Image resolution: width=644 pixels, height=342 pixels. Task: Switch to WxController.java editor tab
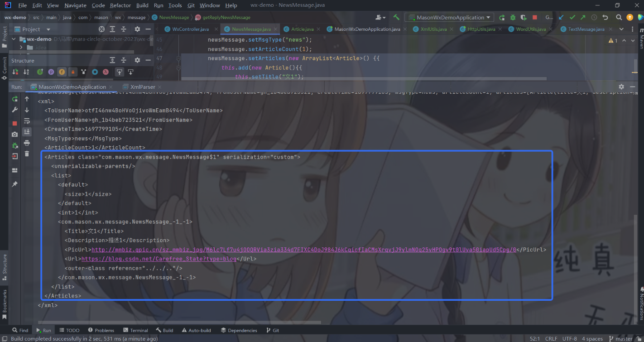(x=191, y=29)
